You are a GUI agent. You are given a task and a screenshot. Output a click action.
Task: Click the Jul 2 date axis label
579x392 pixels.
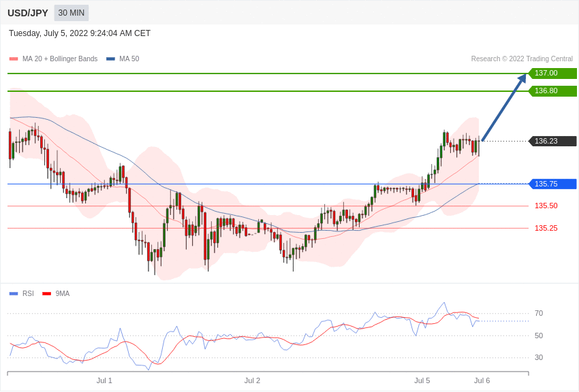pos(252,380)
